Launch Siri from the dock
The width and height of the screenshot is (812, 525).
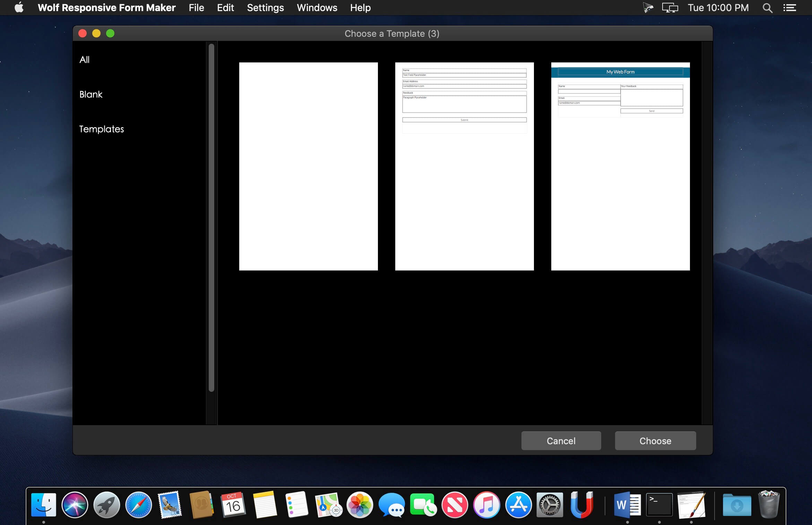(75, 505)
